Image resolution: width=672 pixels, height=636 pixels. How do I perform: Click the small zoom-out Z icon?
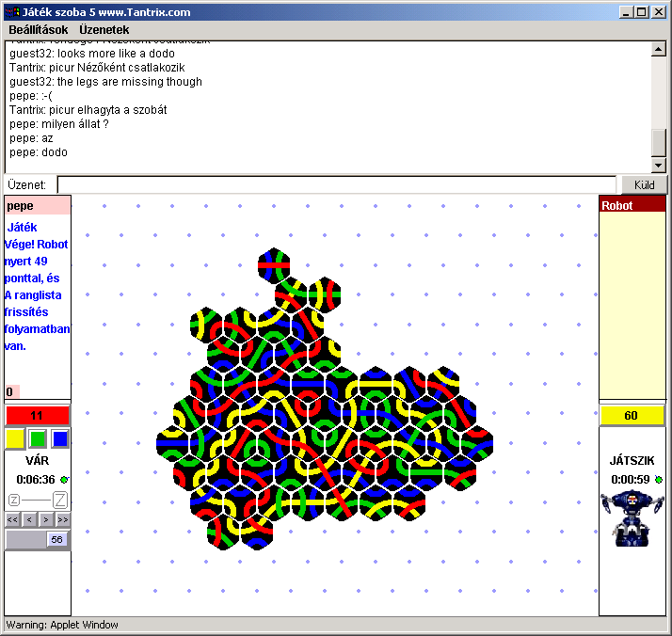[x=14, y=500]
